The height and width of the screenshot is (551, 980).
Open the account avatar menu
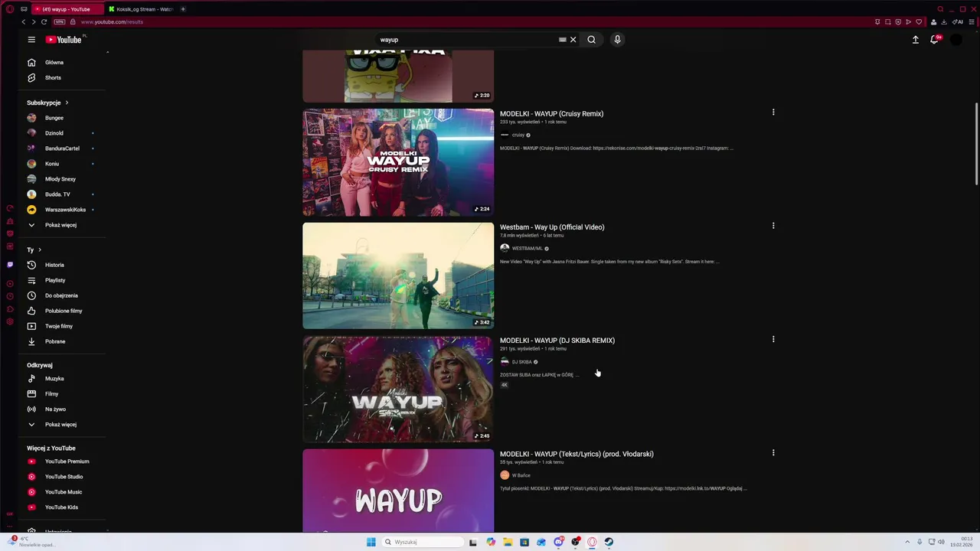point(956,40)
